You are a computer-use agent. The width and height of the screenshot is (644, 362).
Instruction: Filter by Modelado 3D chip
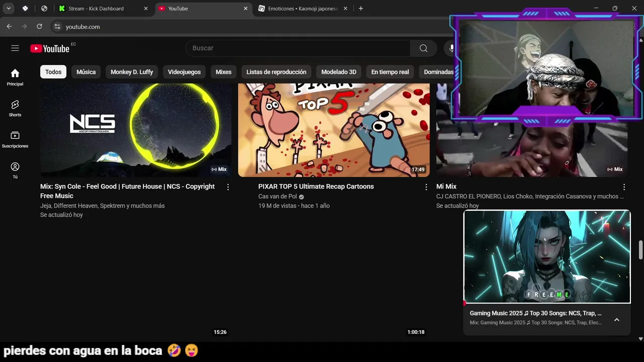tap(339, 72)
